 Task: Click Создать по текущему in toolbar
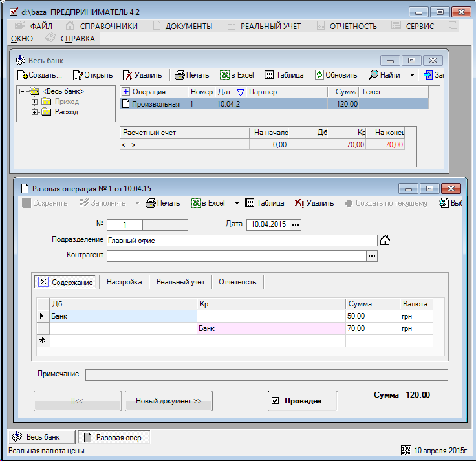click(x=386, y=203)
